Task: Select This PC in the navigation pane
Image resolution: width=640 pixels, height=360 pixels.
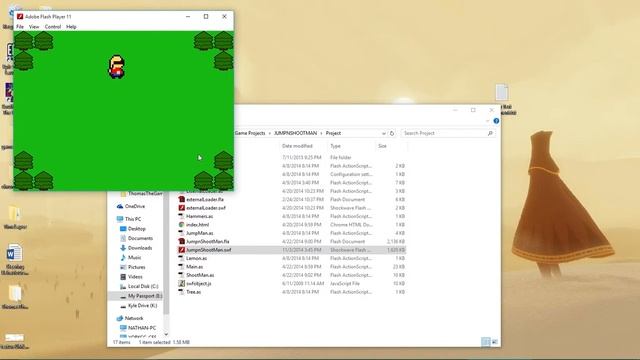Action: pyautogui.click(x=133, y=219)
